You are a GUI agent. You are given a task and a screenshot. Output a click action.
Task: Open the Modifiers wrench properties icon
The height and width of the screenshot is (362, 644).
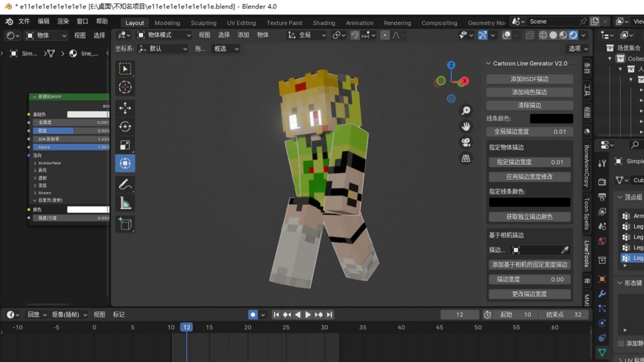pos(602,293)
